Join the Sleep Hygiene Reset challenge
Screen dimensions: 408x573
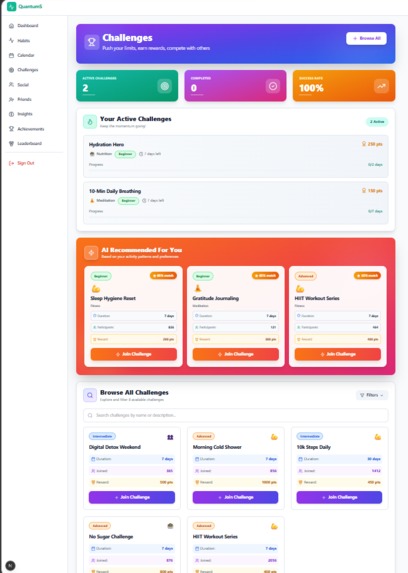(133, 354)
